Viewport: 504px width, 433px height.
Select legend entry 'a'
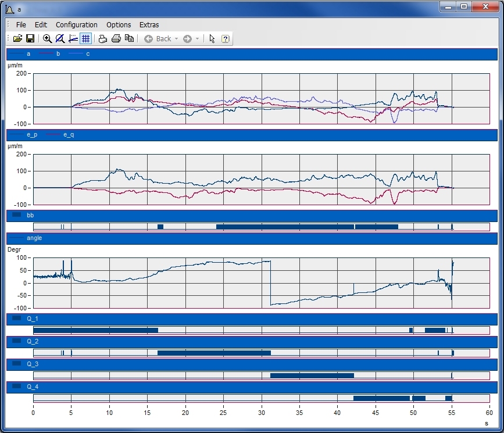[x=28, y=54]
